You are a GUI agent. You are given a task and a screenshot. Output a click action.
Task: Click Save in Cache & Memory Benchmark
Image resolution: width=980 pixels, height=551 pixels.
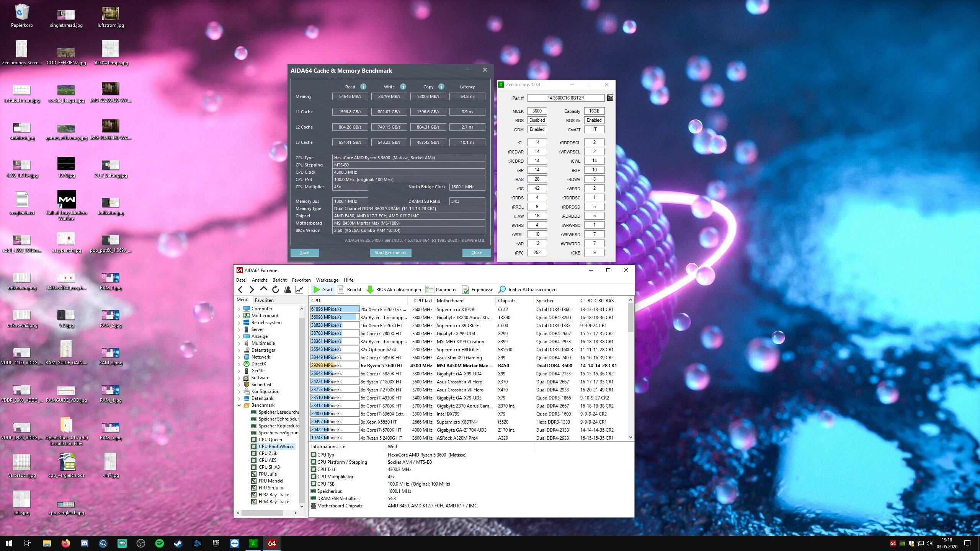point(304,253)
